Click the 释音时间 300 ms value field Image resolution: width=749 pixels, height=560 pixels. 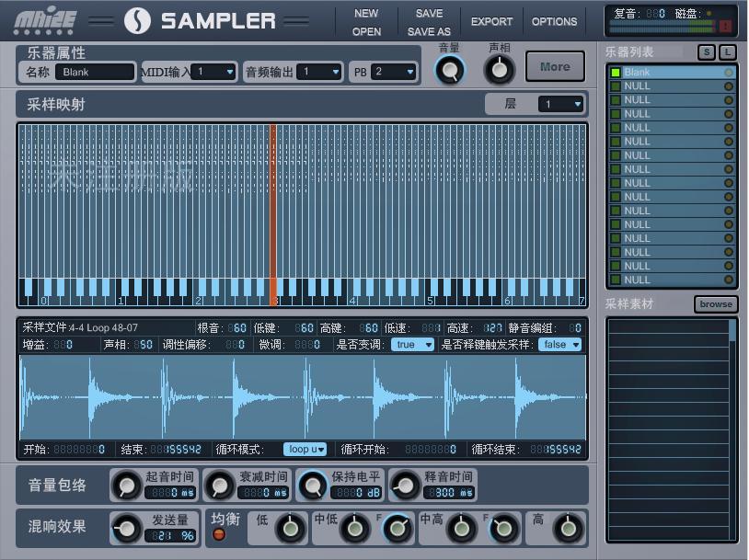(x=449, y=493)
